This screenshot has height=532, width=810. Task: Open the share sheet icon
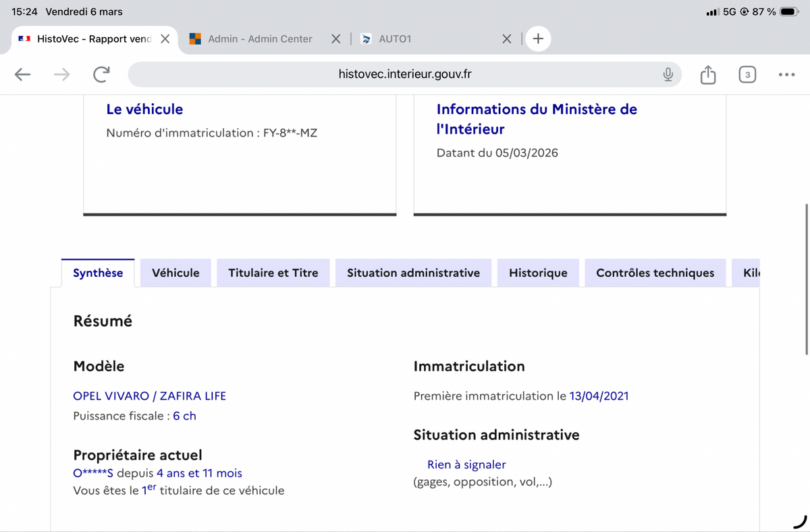tap(707, 74)
